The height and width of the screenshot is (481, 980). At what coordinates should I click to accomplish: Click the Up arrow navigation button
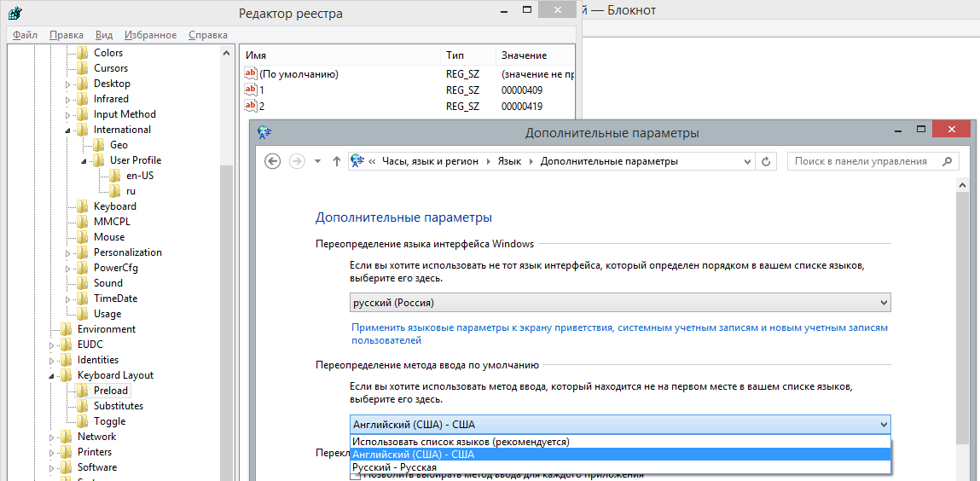(x=337, y=161)
